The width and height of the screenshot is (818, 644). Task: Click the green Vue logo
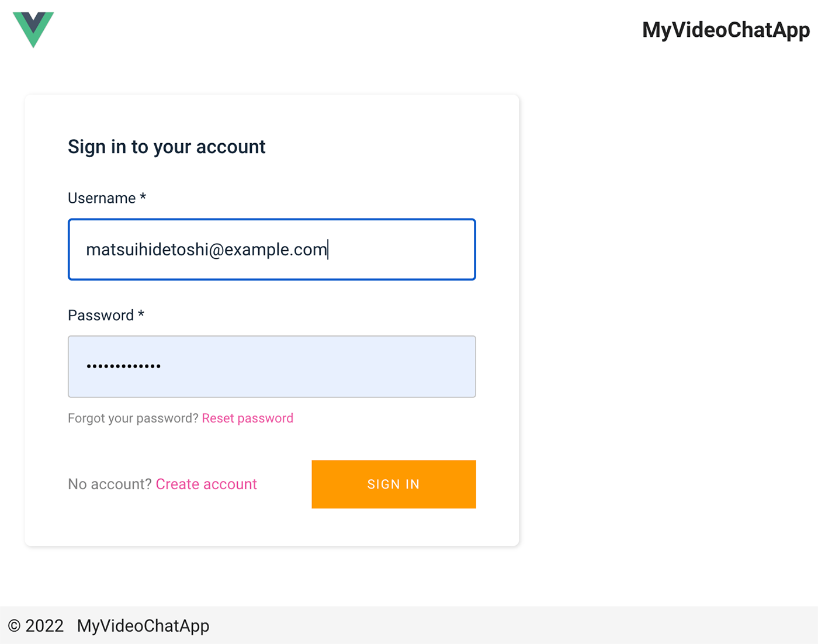[x=33, y=29]
